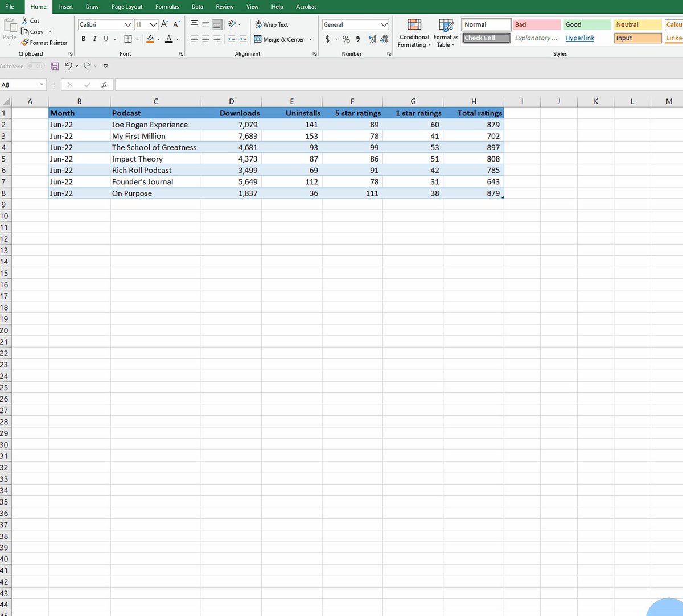Click the Accounting dollar format icon
The width and height of the screenshot is (683, 616).
pyautogui.click(x=327, y=39)
